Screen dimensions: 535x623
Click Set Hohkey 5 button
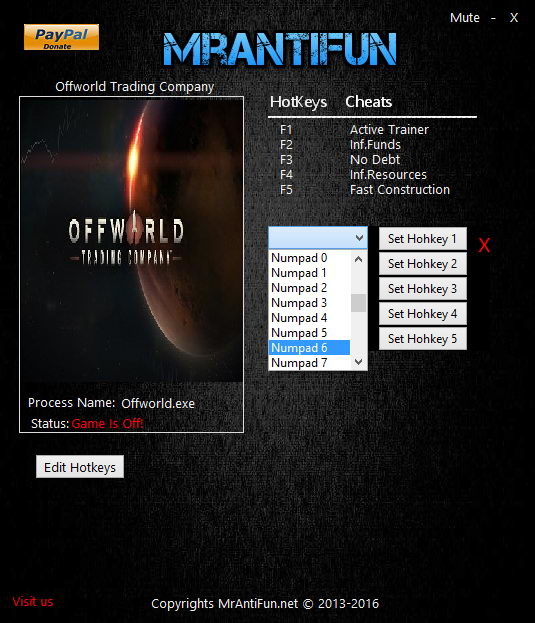(x=423, y=339)
